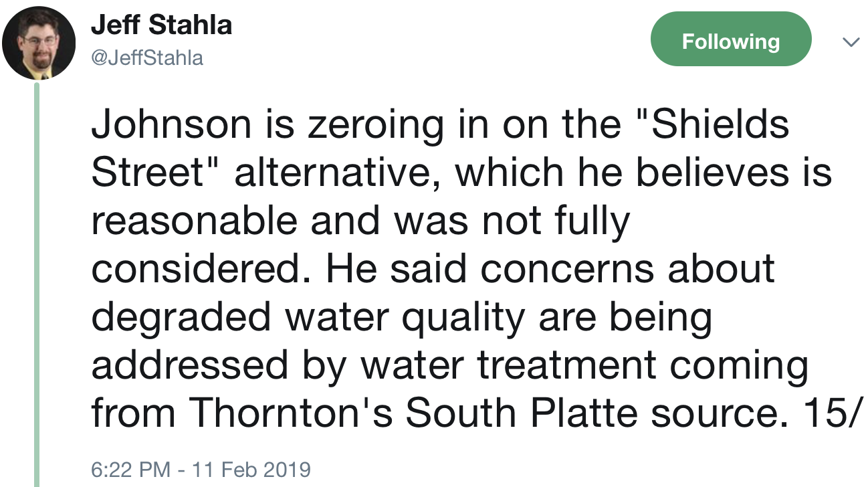This screenshot has width=868, height=487.
Task: Open Jeff Stahla's profile photo
Action: click(x=38, y=44)
